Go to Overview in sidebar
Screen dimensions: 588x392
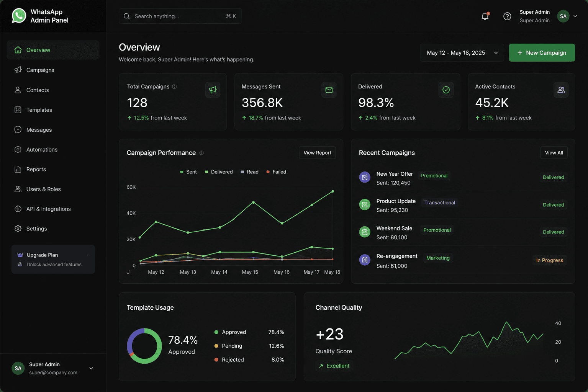coord(53,50)
